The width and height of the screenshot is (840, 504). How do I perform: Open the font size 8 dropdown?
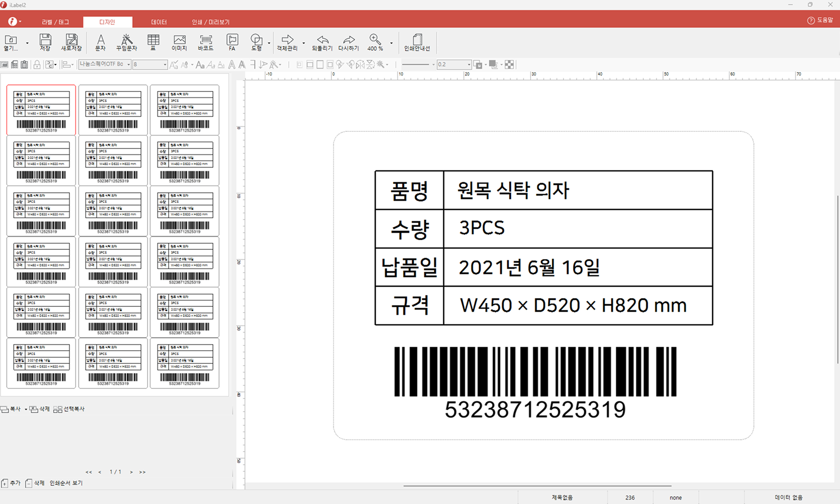(x=165, y=64)
